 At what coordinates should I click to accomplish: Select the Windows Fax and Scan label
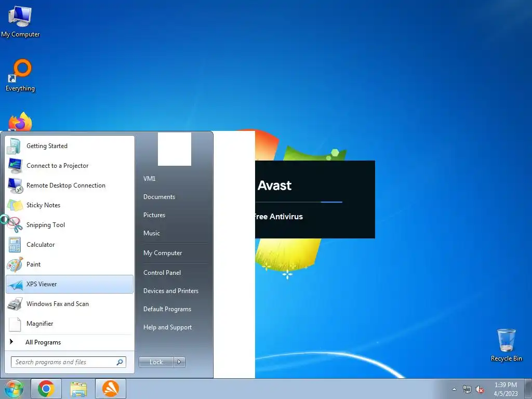pyautogui.click(x=58, y=304)
